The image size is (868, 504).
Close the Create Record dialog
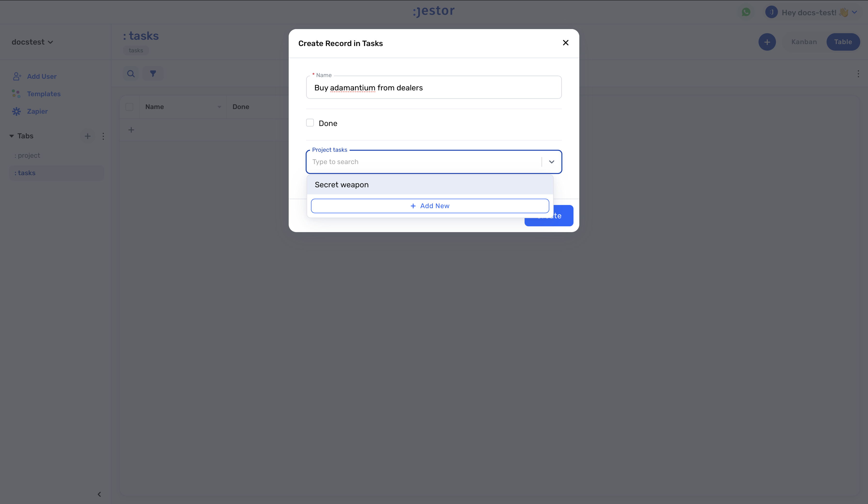(565, 43)
